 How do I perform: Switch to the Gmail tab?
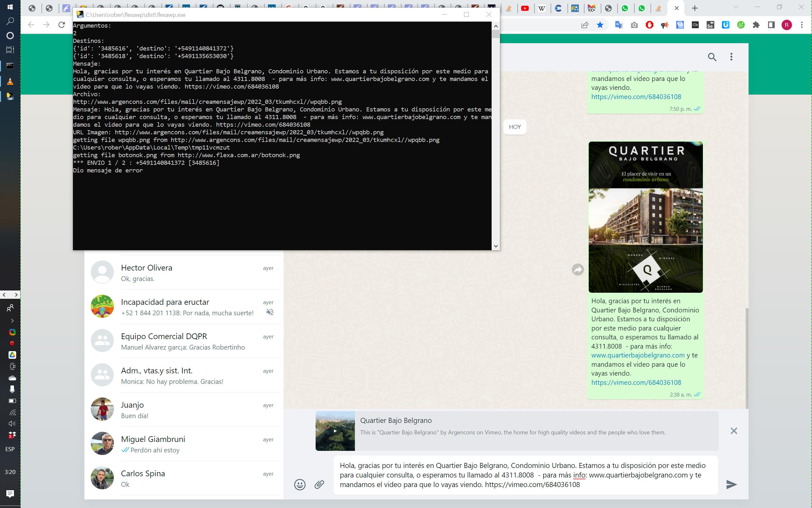point(592,8)
